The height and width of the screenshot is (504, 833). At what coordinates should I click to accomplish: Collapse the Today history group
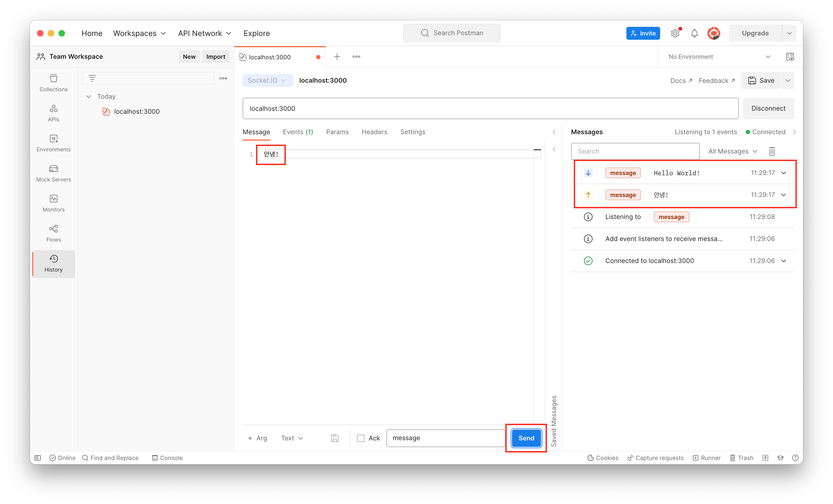pos(89,97)
